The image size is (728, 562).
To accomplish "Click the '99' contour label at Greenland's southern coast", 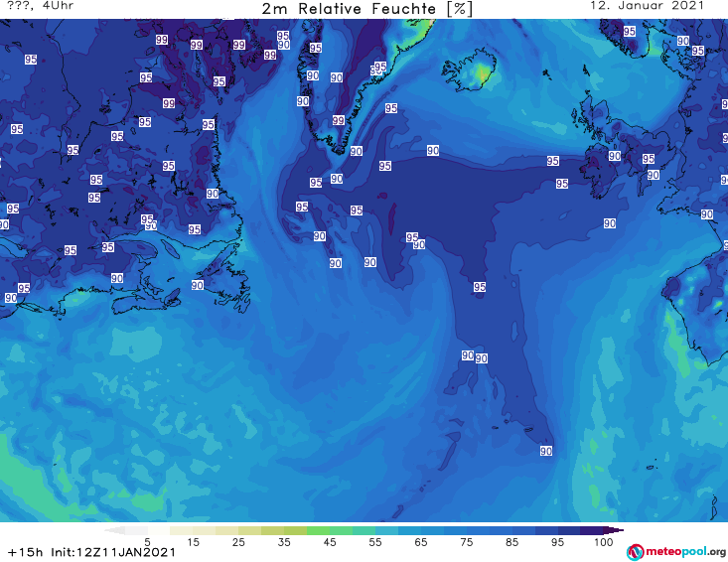I will pos(339,121).
